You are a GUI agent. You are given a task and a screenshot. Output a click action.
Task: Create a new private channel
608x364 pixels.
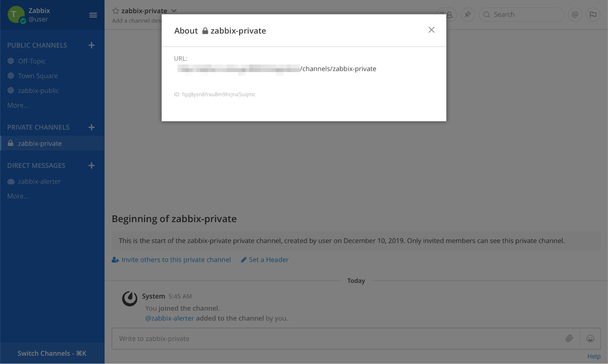(91, 128)
